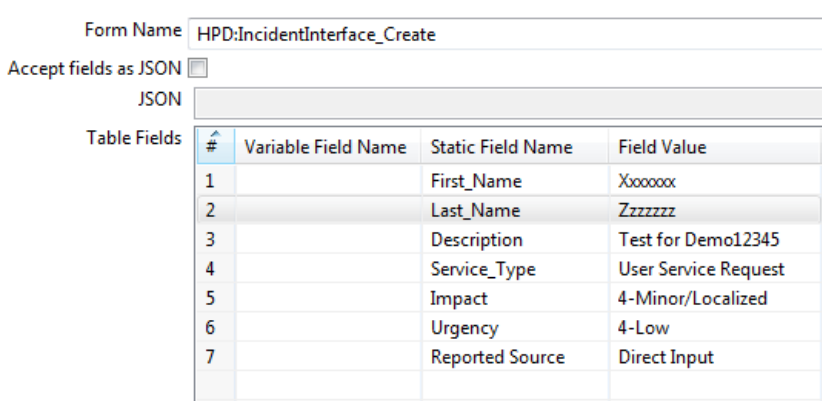Click the Field Value column header
The height and width of the screenshot is (401, 822).
[662, 147]
